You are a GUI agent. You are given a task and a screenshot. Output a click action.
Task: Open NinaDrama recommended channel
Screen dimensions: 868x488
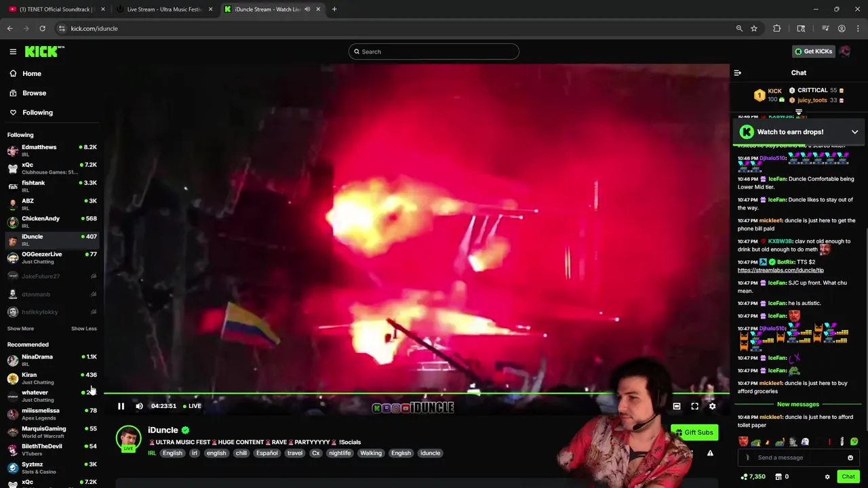pos(52,360)
